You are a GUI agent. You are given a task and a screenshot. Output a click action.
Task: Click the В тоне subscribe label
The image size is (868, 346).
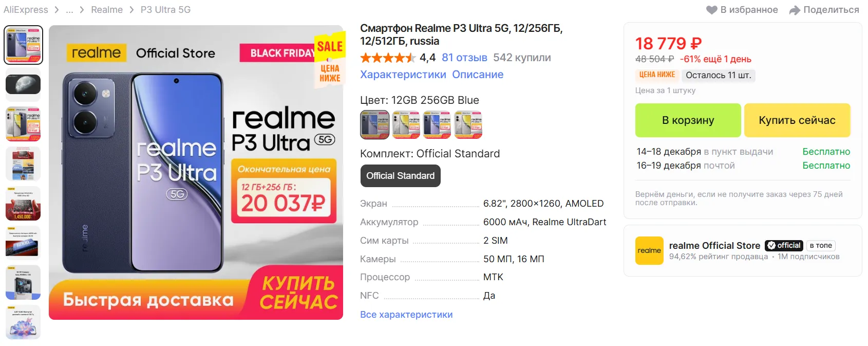[821, 246]
